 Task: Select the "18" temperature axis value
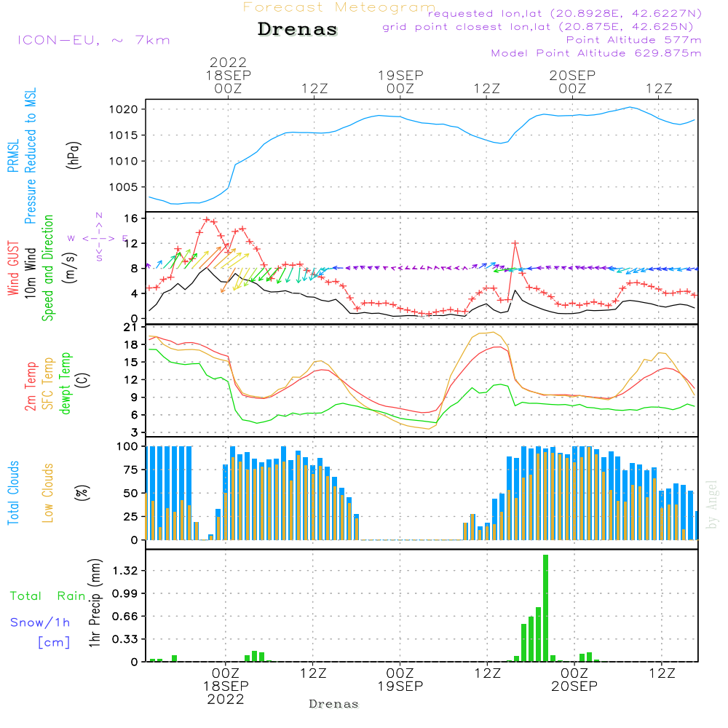point(131,344)
